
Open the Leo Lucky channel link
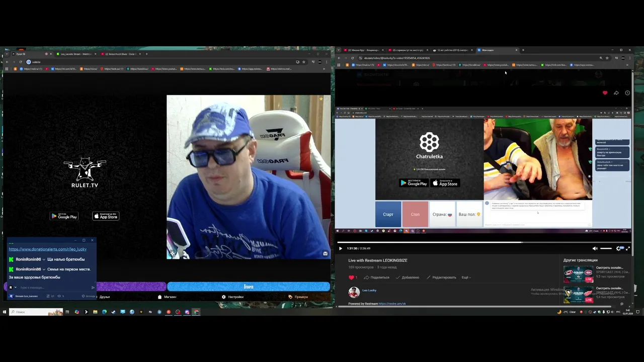coord(369,290)
